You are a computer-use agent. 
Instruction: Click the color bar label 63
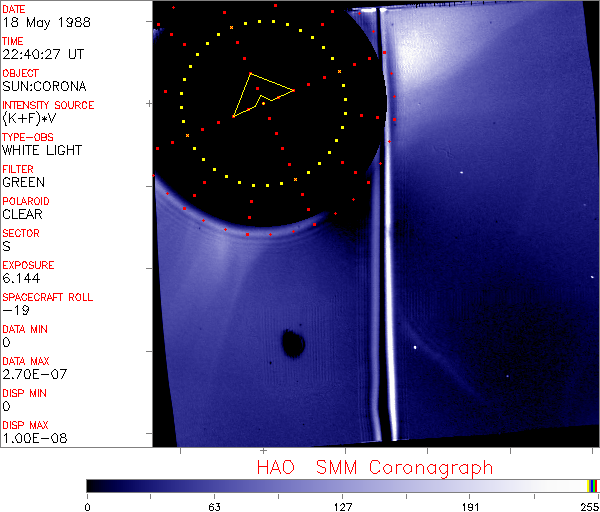(x=214, y=504)
